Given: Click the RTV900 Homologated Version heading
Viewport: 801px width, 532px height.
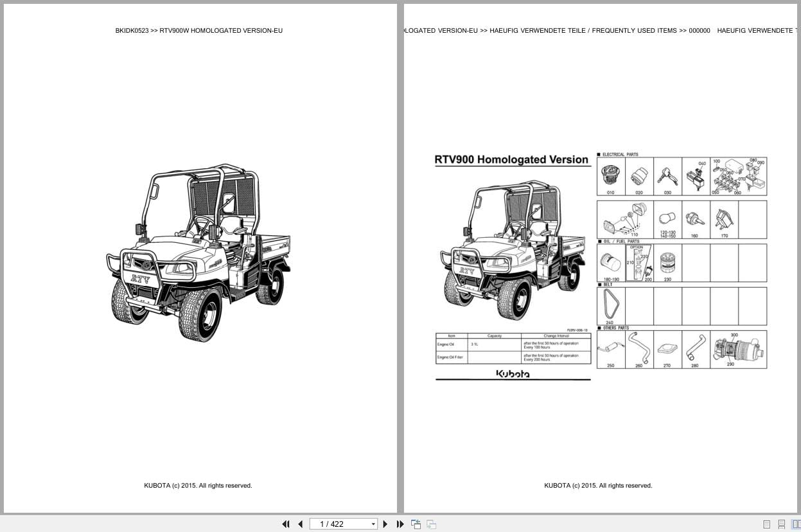Looking at the screenshot, I should [x=511, y=160].
